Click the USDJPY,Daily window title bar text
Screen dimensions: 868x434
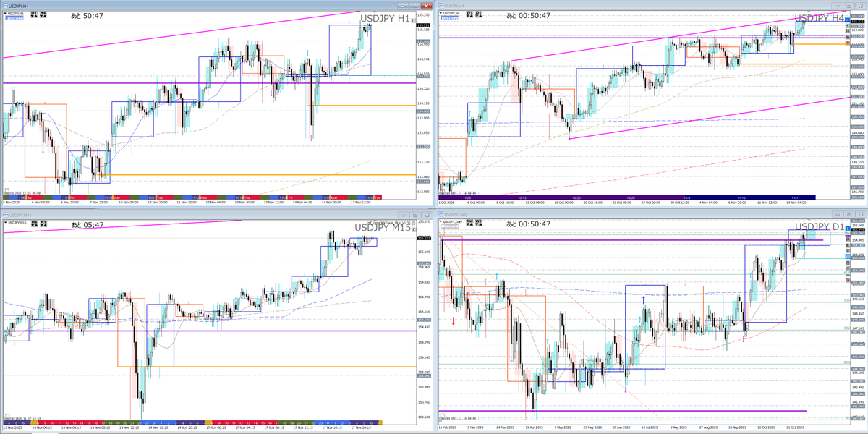456,216
